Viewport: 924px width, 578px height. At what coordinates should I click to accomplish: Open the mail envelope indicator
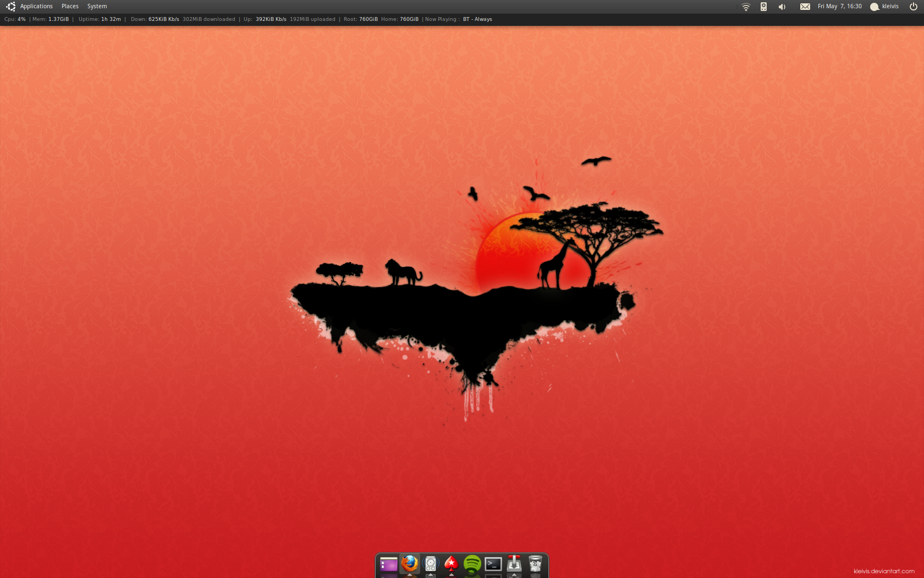pyautogui.click(x=805, y=7)
